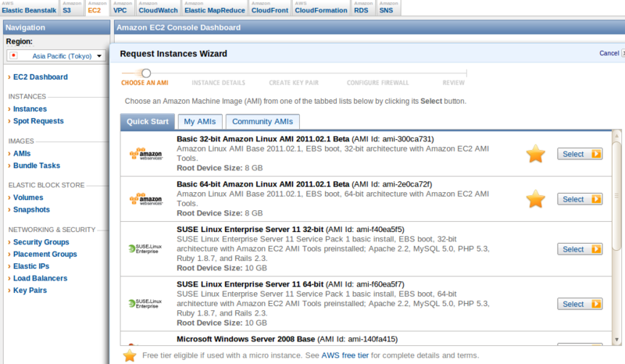This screenshot has width=625, height=364.
Task: Click Microsoft Windows Server 2008 Base title
Action: pos(245,339)
